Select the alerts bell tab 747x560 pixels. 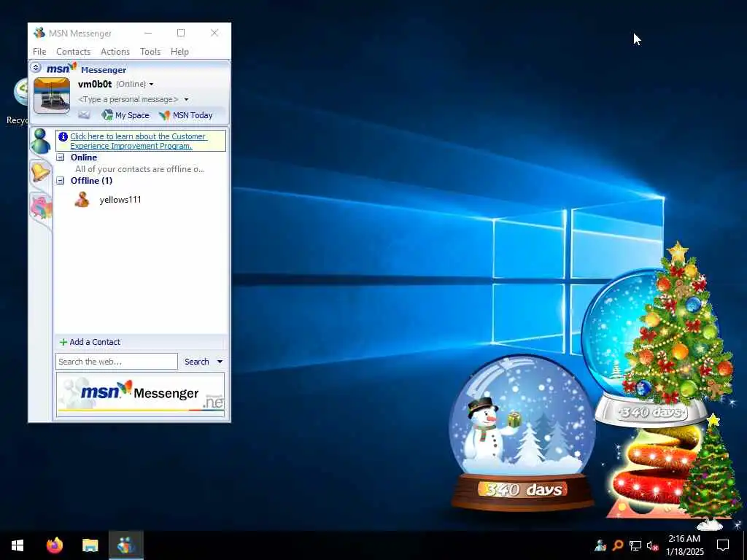41,171
